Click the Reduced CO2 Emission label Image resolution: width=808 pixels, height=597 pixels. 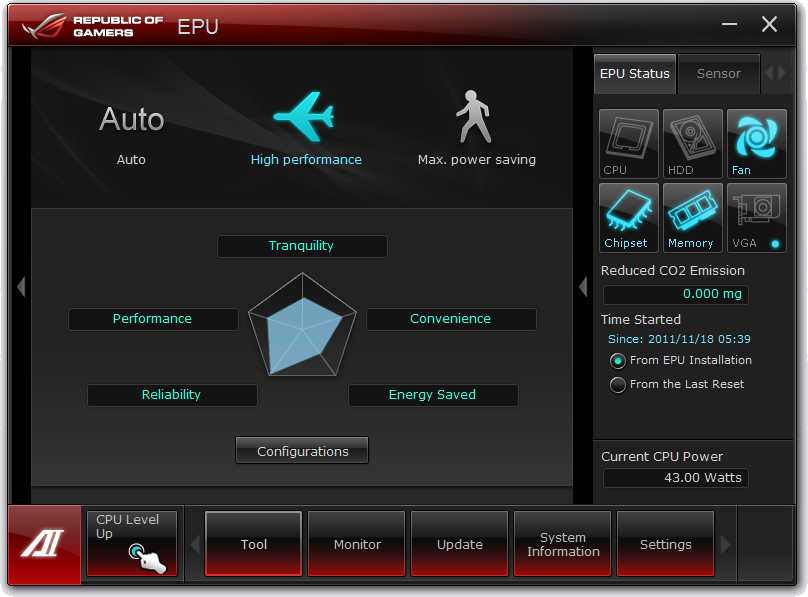coord(672,270)
